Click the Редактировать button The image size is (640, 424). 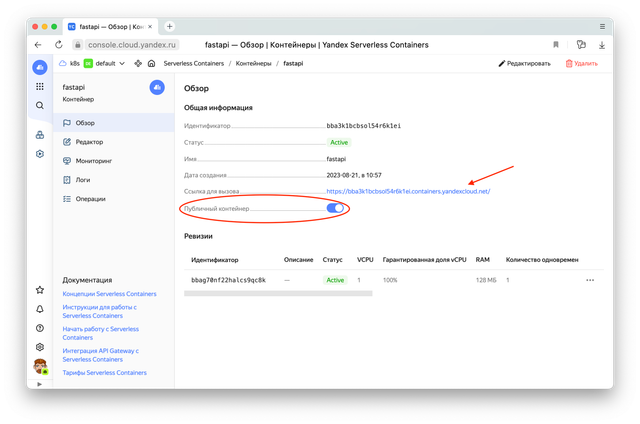(x=525, y=63)
